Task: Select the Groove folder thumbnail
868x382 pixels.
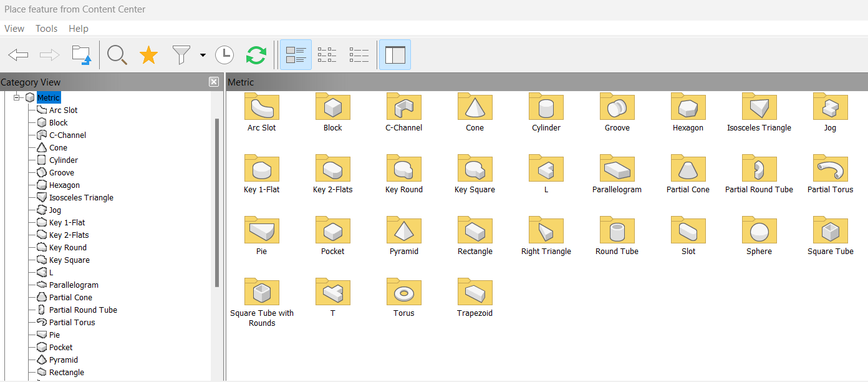Action: coord(617,107)
